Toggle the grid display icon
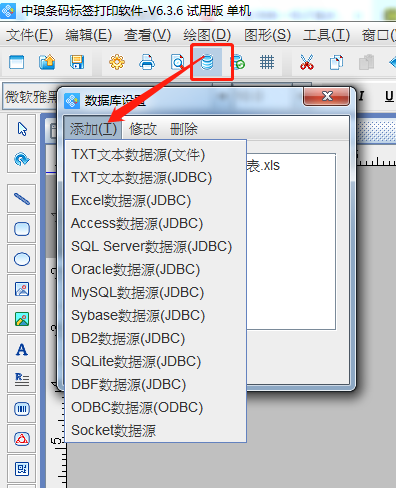This screenshot has width=396, height=488. [267, 62]
